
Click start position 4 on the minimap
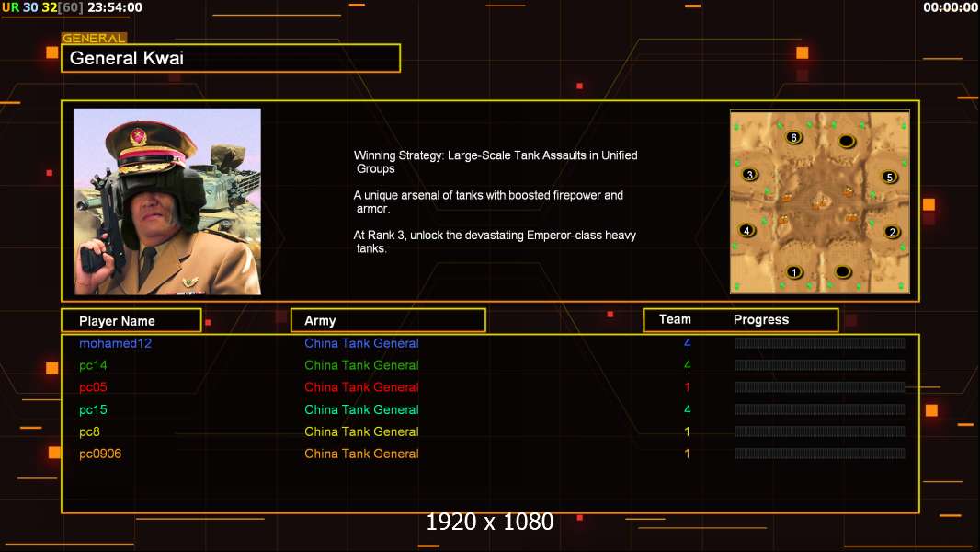tap(746, 230)
